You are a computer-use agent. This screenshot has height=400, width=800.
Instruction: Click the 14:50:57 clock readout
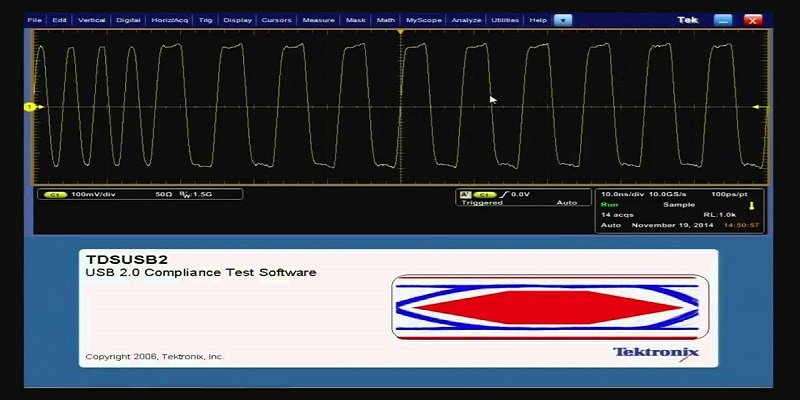[741, 225]
